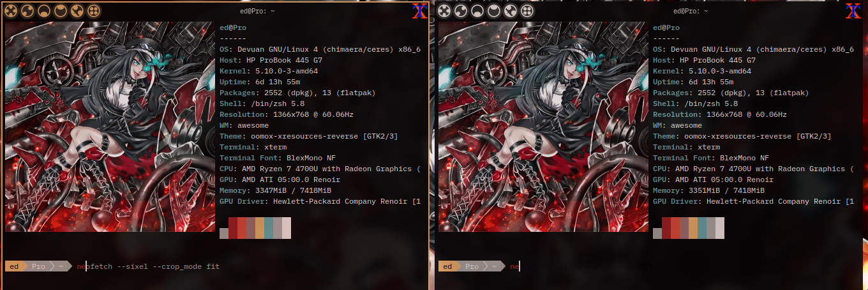
Task: Click the bold 'ed@Pro' header in right terminal
Action: tap(666, 27)
